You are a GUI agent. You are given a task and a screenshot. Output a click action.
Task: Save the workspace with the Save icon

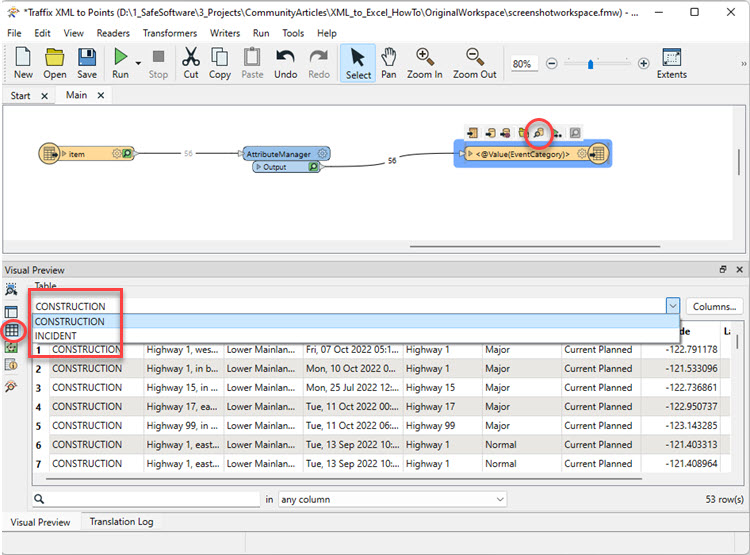[87, 63]
